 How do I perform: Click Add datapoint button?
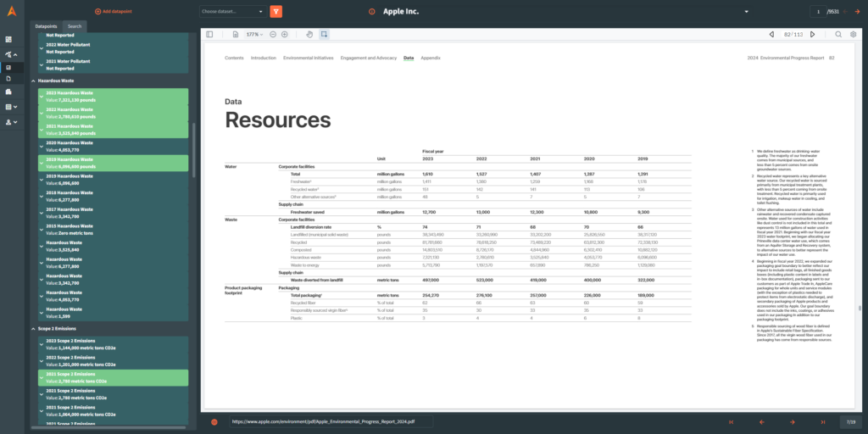point(114,11)
